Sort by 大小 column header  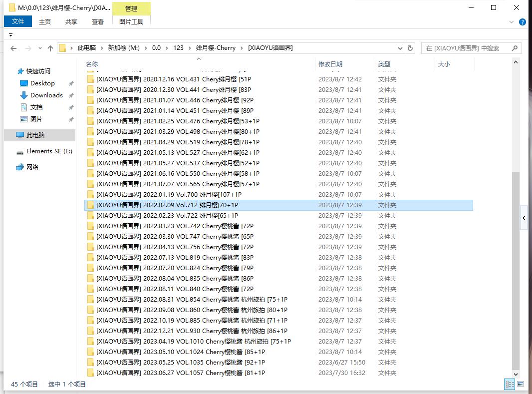click(x=444, y=64)
